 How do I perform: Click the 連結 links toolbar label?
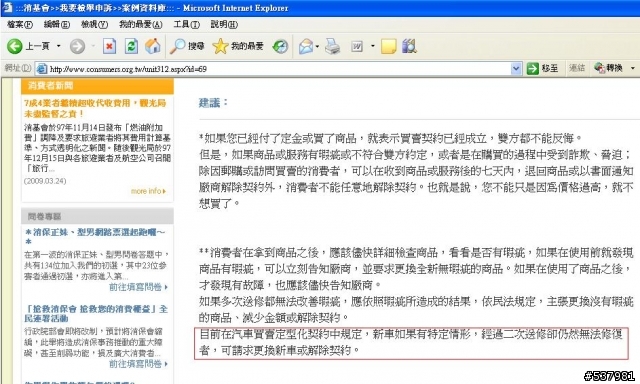[x=577, y=68]
